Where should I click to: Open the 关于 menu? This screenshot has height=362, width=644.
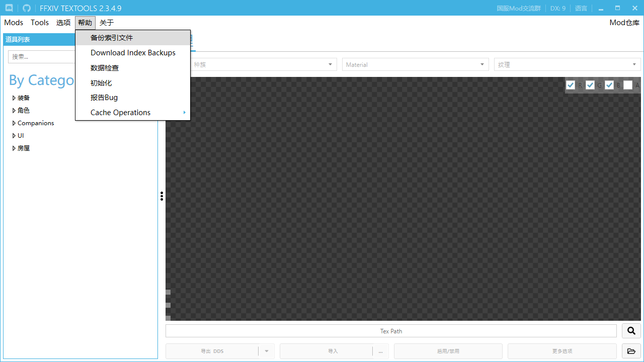[107, 23]
